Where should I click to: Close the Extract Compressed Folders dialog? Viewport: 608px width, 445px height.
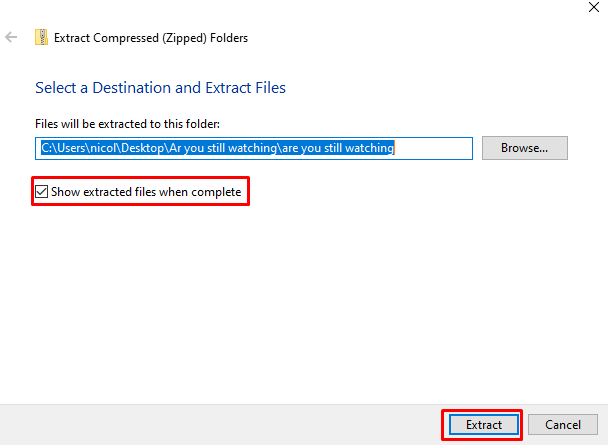(594, 6)
